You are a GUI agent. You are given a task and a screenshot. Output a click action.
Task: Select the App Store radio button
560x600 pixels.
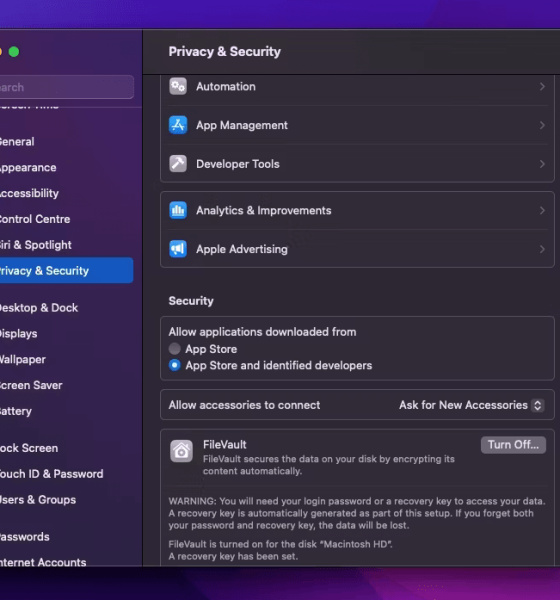[x=175, y=349]
